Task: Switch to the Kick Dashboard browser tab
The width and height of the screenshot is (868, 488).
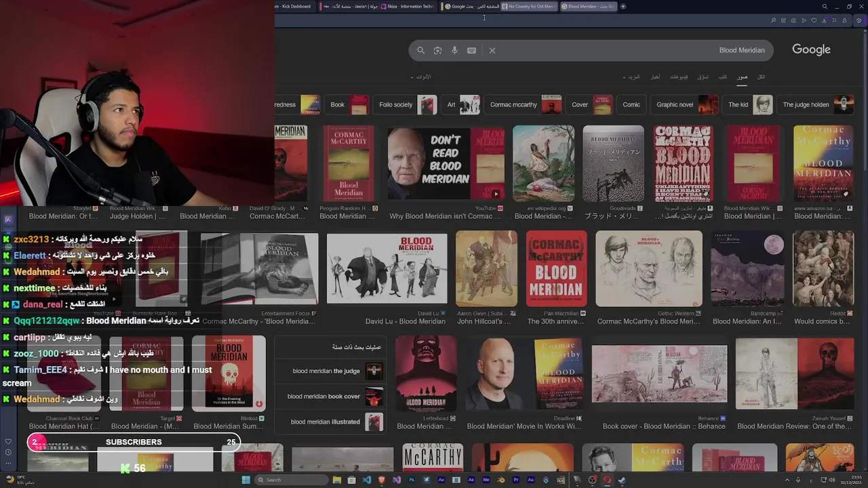Action: click(296, 7)
